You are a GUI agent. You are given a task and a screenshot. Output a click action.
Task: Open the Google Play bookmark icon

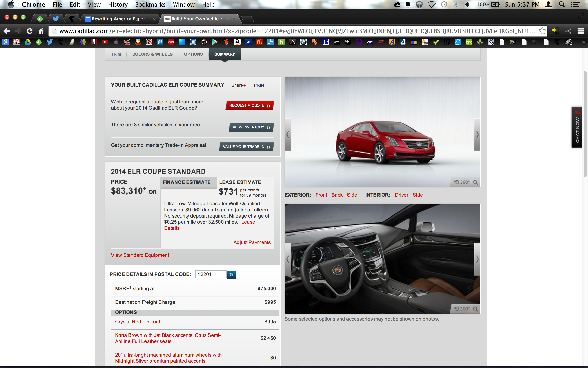pos(215,42)
